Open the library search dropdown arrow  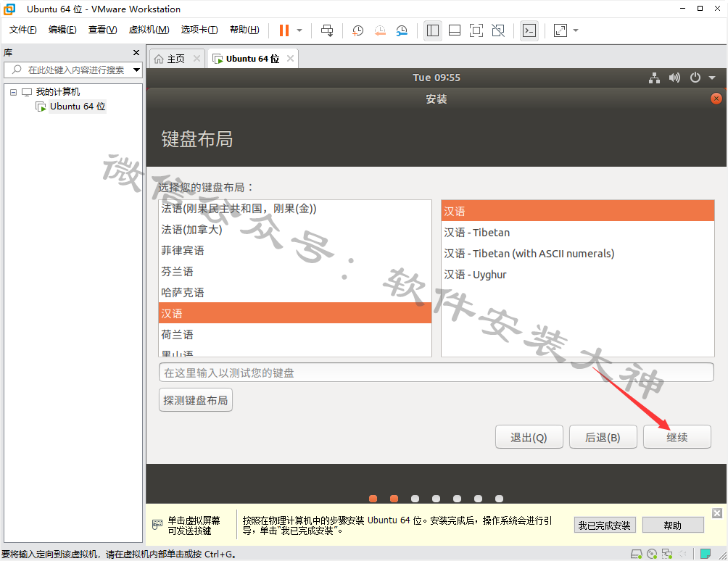pos(136,70)
